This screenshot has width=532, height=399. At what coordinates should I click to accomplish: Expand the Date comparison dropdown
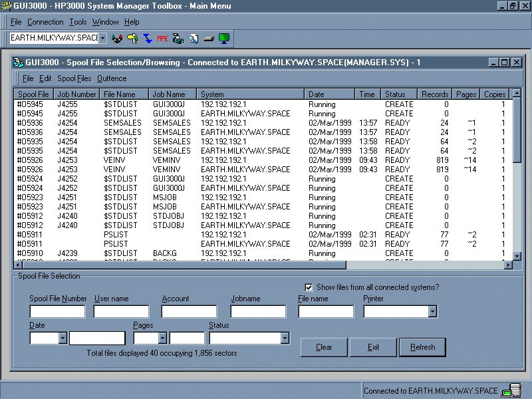[x=63, y=338]
